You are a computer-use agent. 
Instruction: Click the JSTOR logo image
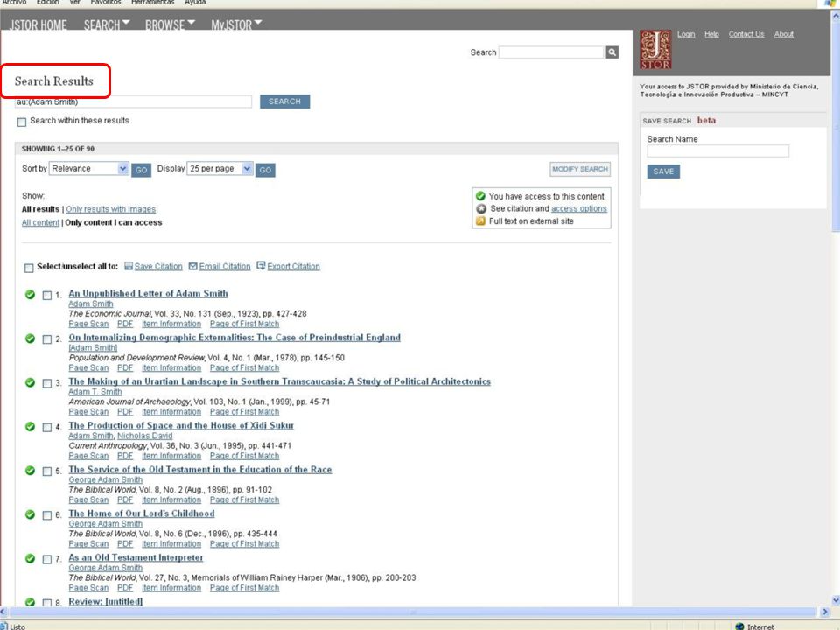[x=655, y=49]
